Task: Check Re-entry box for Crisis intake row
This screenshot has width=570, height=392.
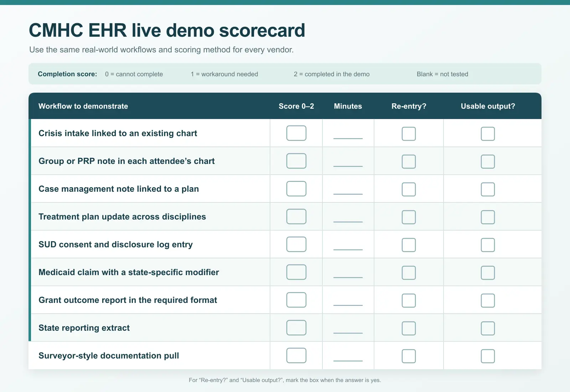Action: (409, 134)
